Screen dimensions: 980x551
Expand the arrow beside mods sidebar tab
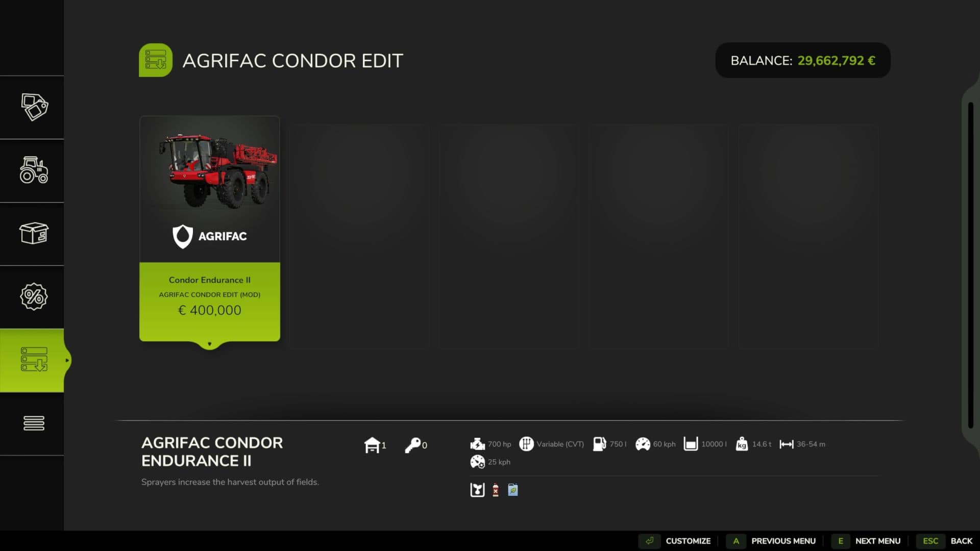tap(67, 360)
